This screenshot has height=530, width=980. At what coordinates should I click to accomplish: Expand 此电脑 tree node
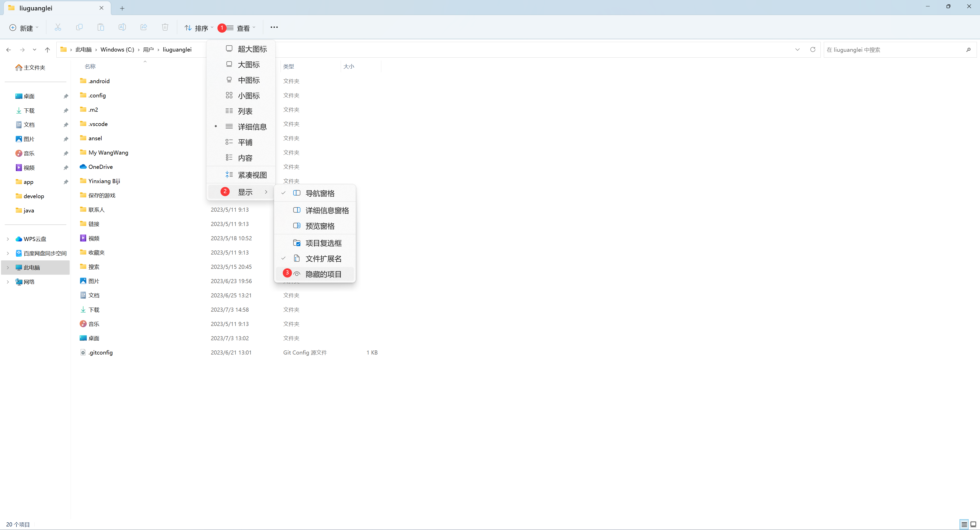pos(8,268)
